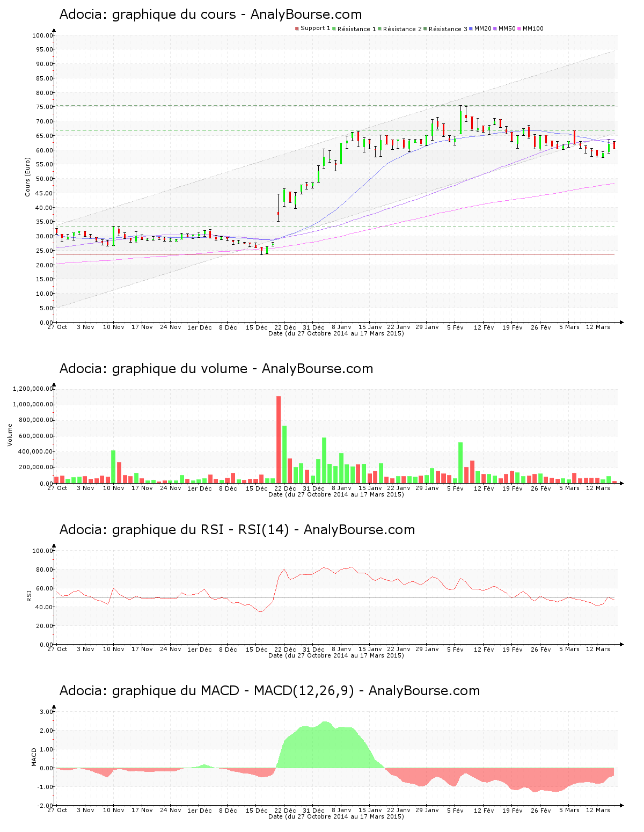
Task: Click the date range caption under price chart
Action: 336,333
